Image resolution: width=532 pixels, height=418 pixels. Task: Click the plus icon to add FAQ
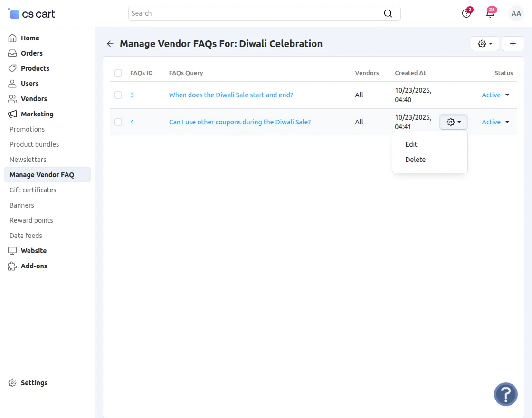click(x=513, y=44)
